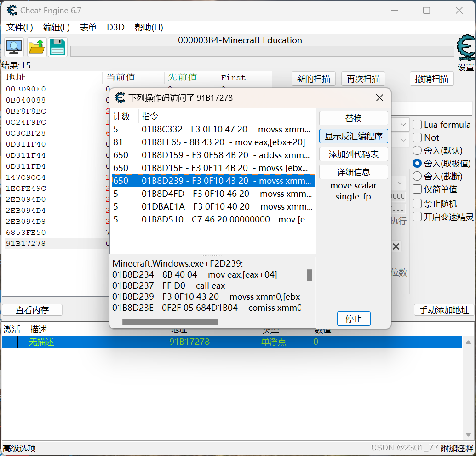Click the address table scroll down arrow
Image resolution: width=476 pixels, height=456 pixels.
click(468, 434)
